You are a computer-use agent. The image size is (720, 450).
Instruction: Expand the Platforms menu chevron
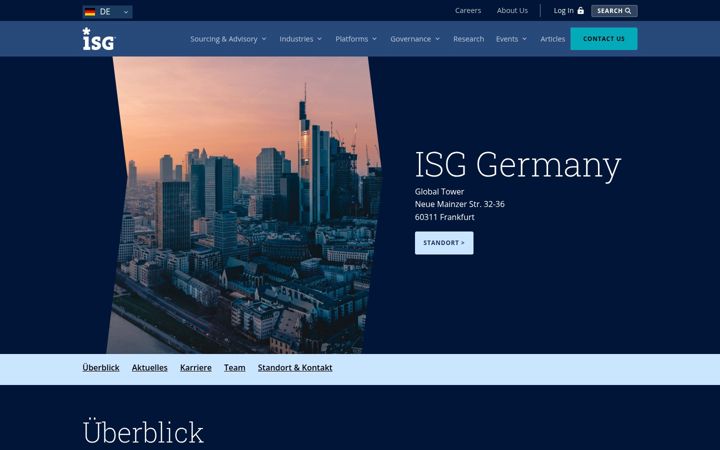pyautogui.click(x=374, y=39)
